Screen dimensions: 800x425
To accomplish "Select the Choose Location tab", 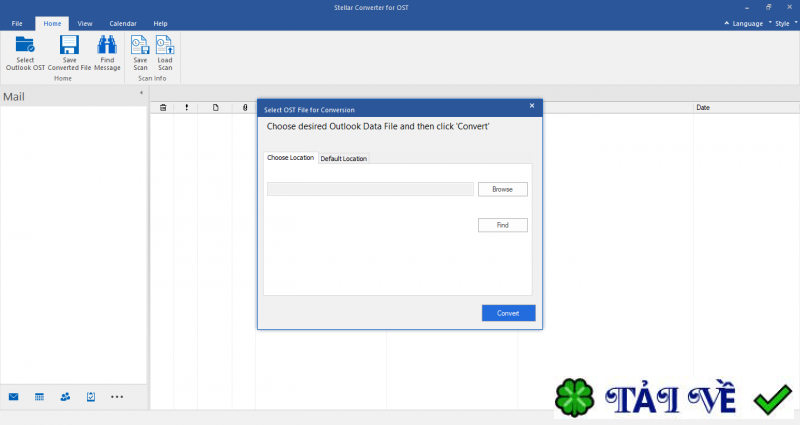I will coord(290,158).
